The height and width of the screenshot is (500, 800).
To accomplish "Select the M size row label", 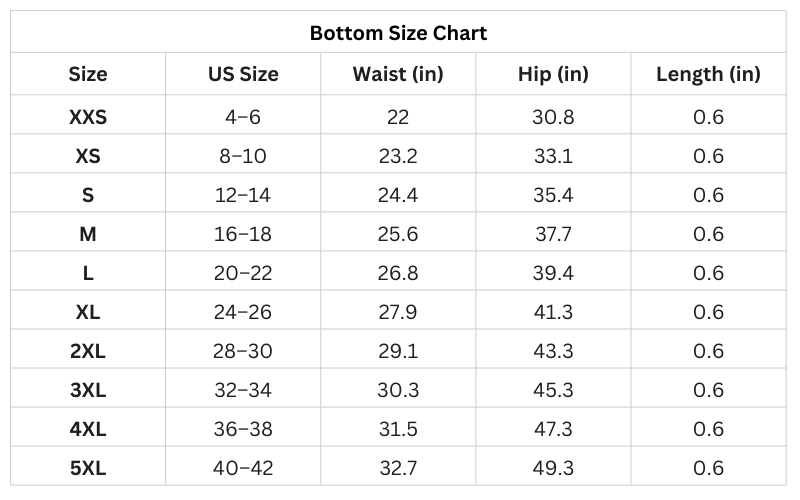I will 88,234.
